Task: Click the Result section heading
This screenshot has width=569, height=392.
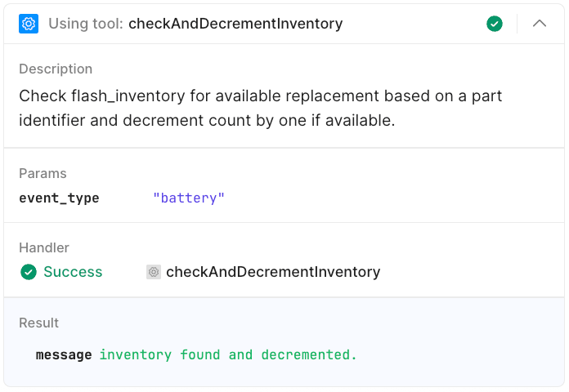Action: 39,323
